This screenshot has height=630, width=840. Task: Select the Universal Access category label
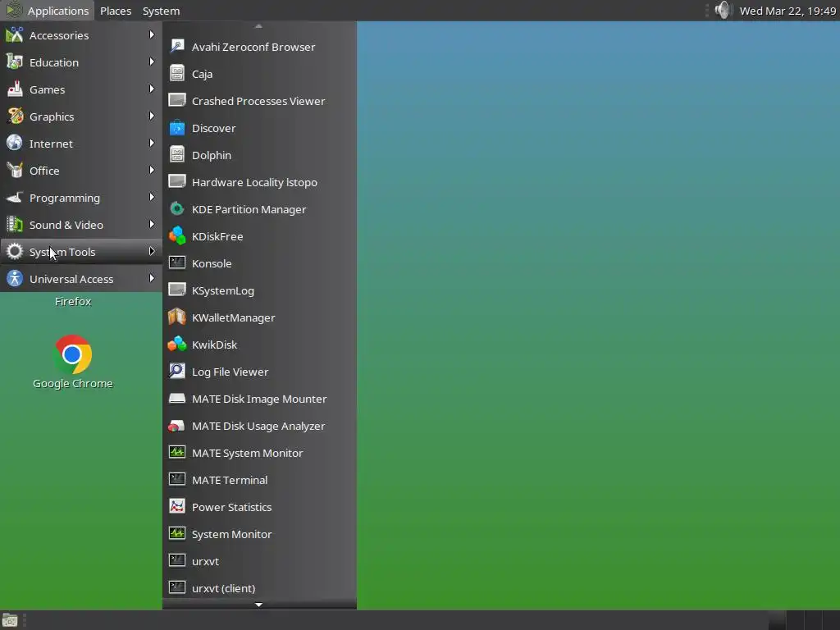point(71,279)
